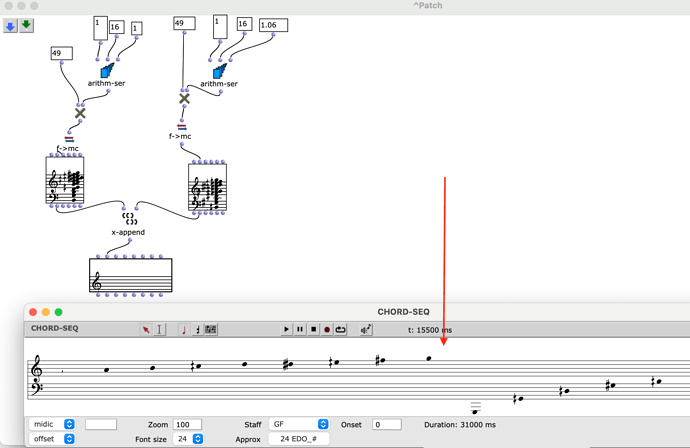Click the Zoom value field
This screenshot has height=448, width=690.
[x=186, y=424]
